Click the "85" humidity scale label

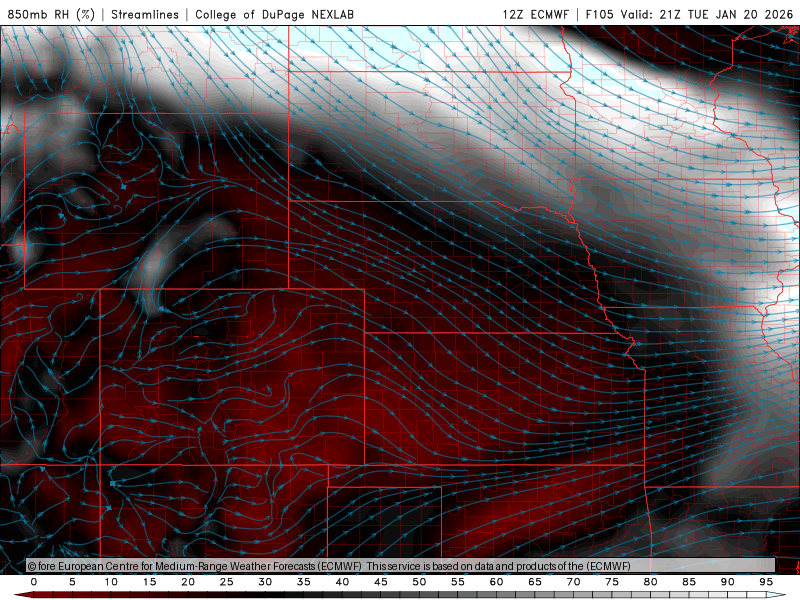click(x=689, y=582)
